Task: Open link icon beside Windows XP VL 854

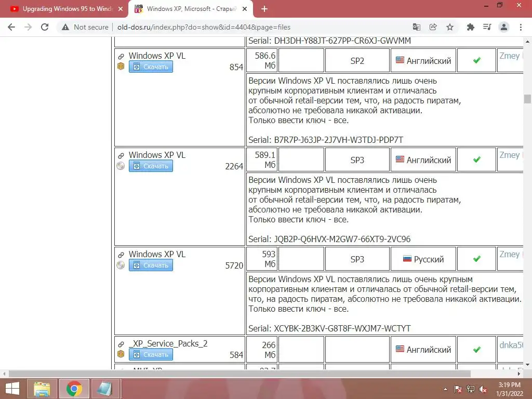Action: (121, 56)
